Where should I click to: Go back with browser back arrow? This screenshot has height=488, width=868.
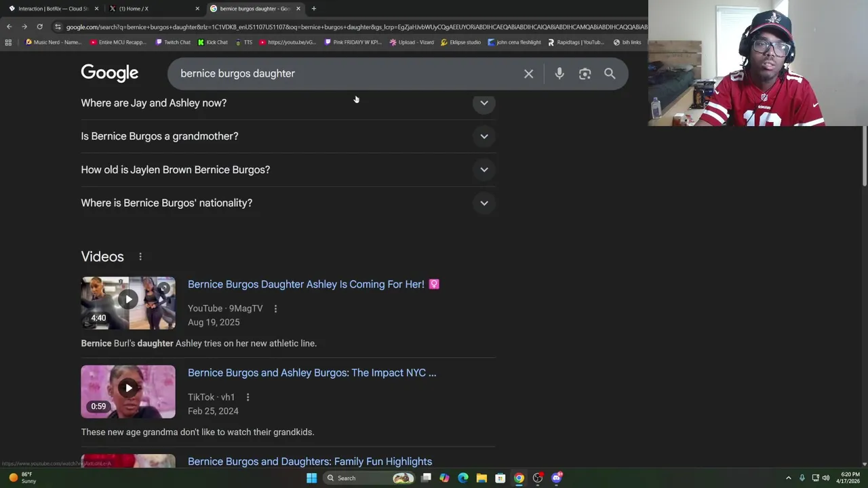(x=9, y=26)
